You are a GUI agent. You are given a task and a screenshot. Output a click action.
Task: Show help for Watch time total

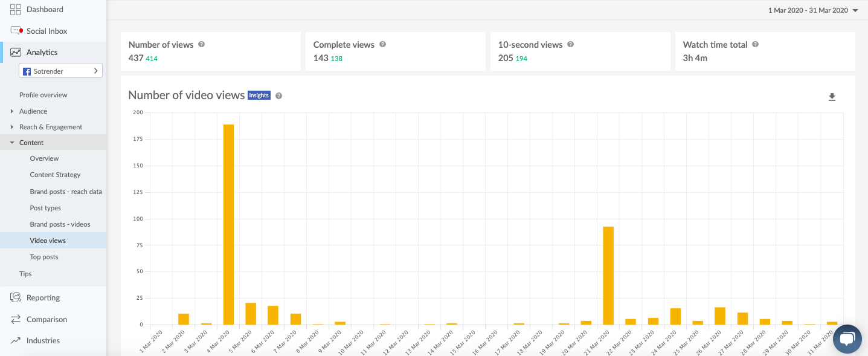755,45
